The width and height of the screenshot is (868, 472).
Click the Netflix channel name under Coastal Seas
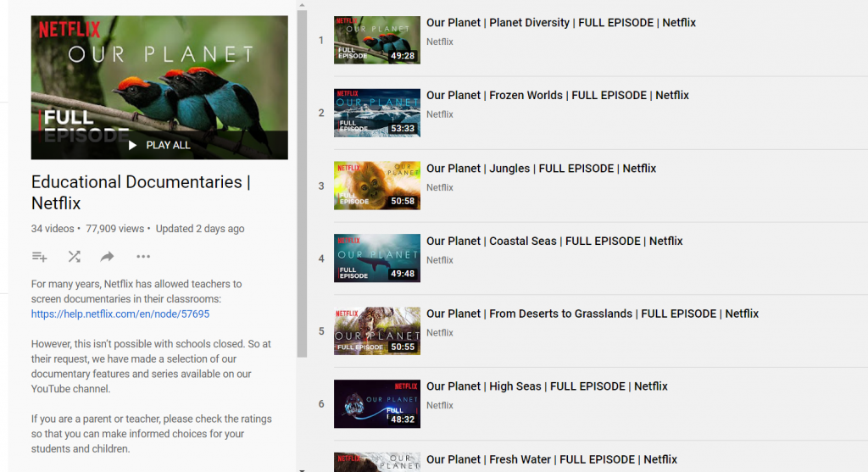(440, 260)
